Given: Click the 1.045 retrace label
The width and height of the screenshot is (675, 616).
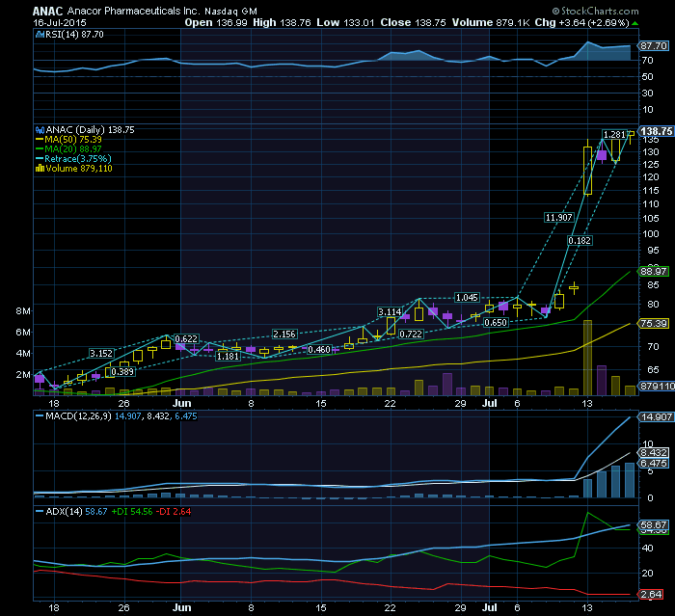Looking at the screenshot, I should coord(467,298).
